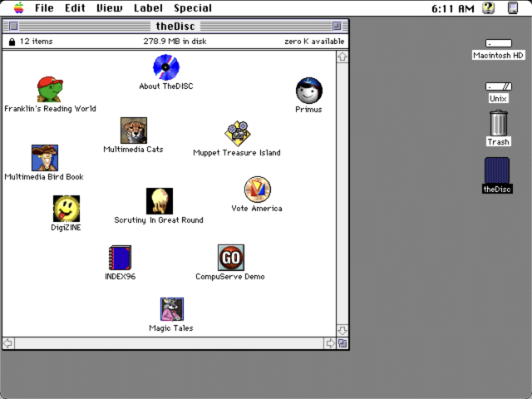Click the scroll right arrow
The width and height of the screenshot is (532, 399).
tap(330, 343)
